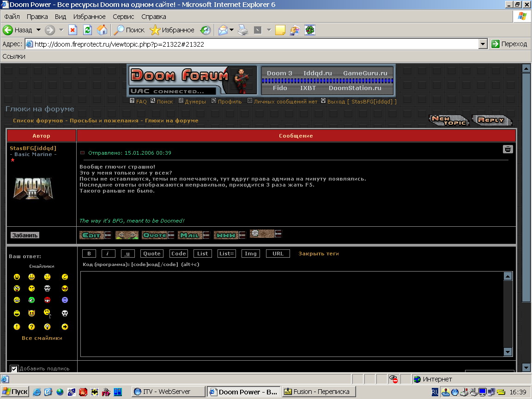Click the Stop button in browser toolbar

[73, 30]
